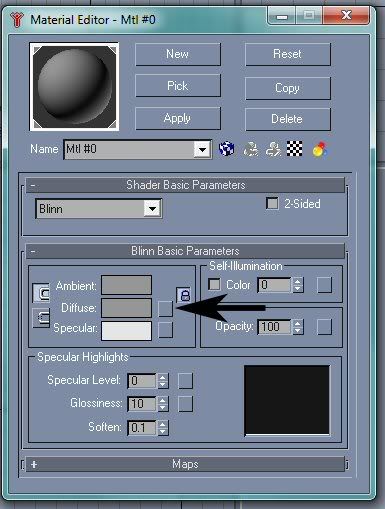Open the Ambient color swatch
Viewport: 385px width, 509px height.
(126, 285)
